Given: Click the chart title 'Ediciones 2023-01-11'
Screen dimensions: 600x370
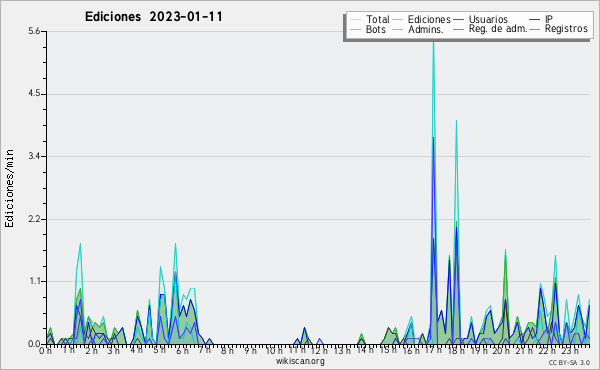Looking at the screenshot, I should [153, 17].
